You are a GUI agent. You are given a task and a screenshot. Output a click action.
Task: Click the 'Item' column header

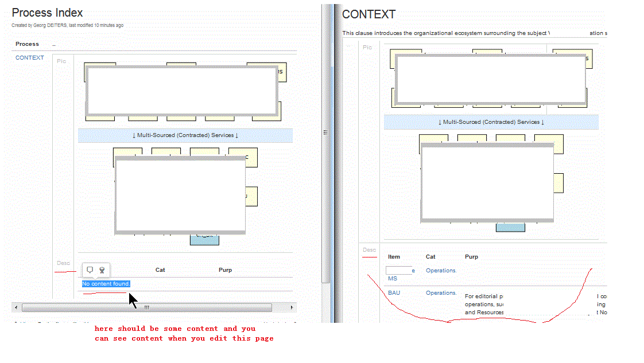point(394,257)
